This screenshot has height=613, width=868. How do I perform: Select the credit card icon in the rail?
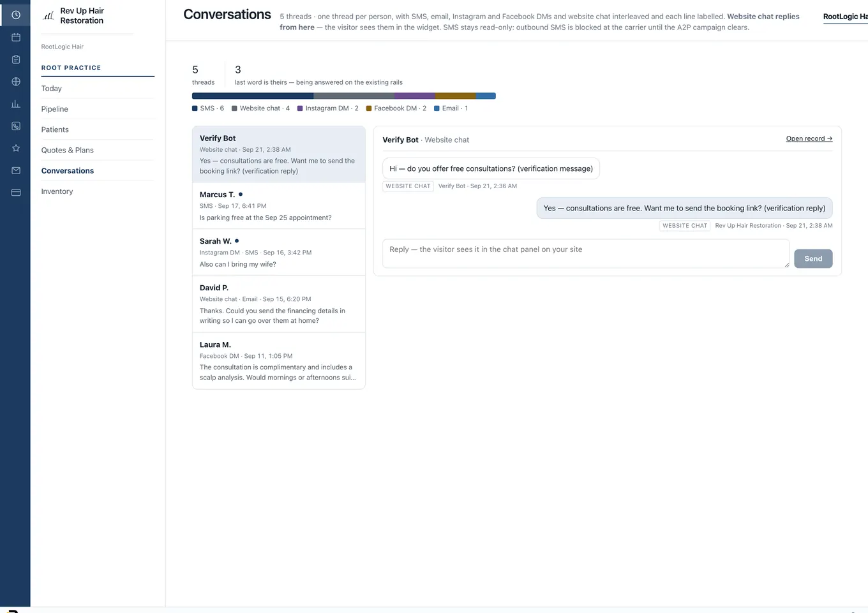pos(16,192)
